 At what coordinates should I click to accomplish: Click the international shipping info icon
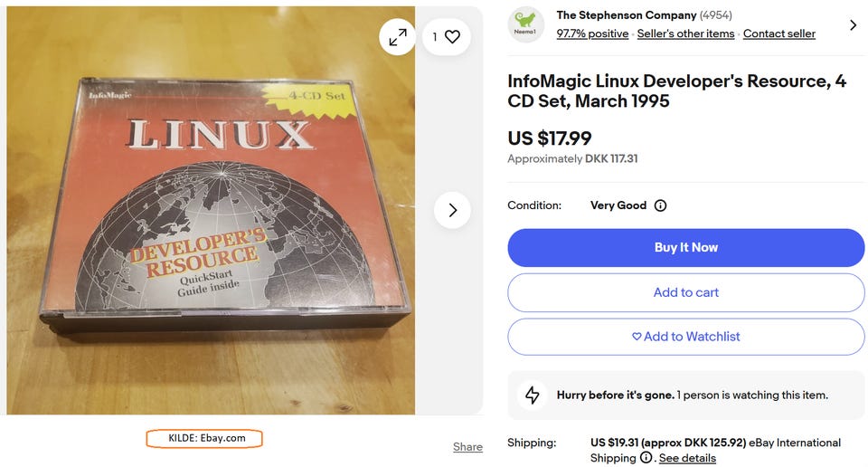646,458
